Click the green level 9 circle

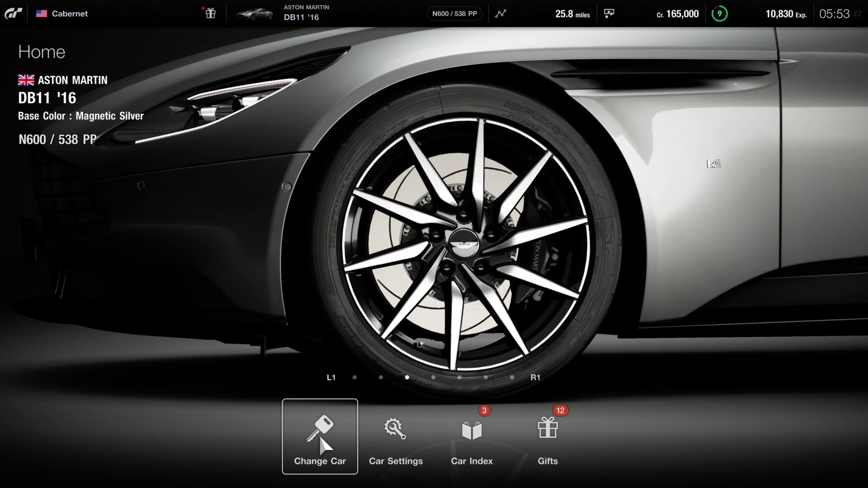719,14
